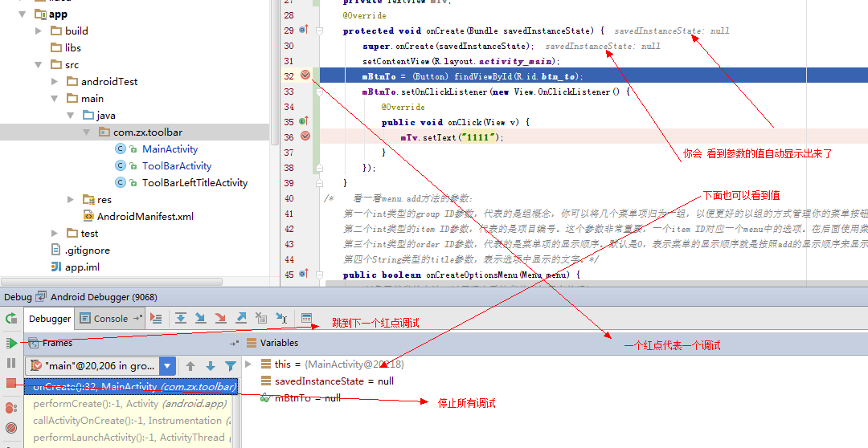Stop debugging with the red square button
Viewport: 868px width, 448px height.
(x=11, y=383)
